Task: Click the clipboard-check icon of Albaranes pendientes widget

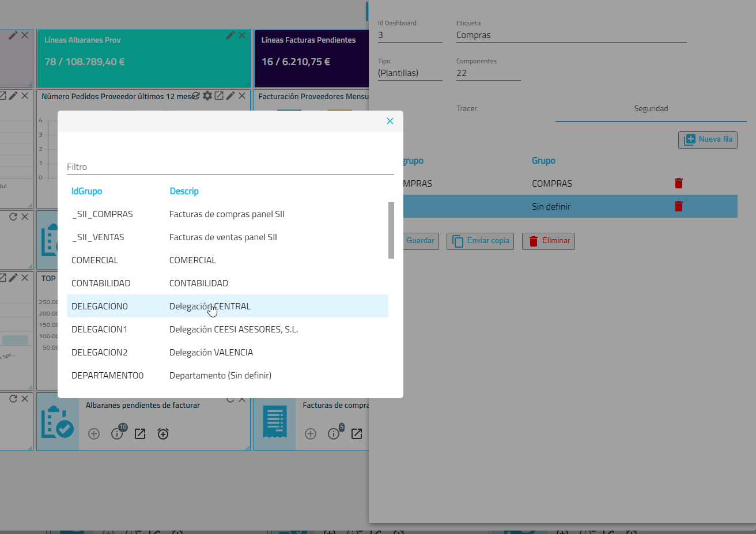Action: [x=57, y=422]
